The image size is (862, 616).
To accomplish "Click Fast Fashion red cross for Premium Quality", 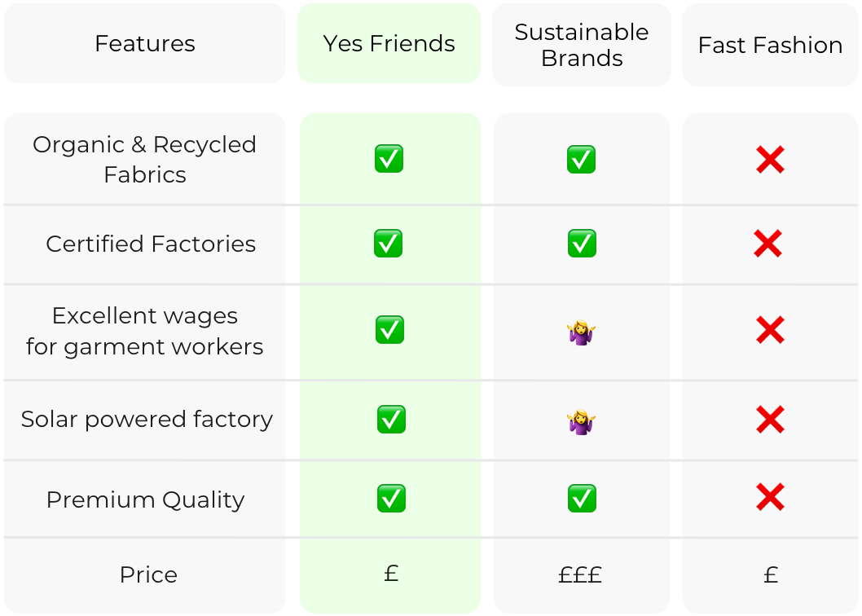I will click(x=770, y=497).
